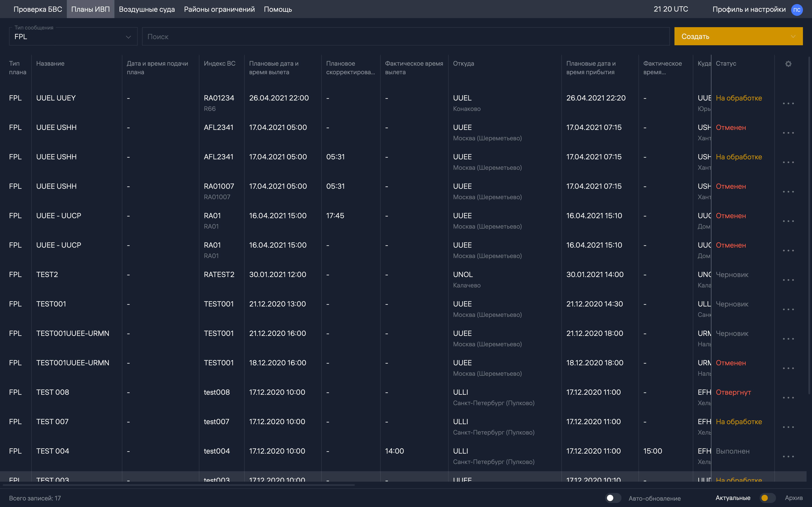Open three-dot menu for TEST2 row
Screen dimensions: 812x507
click(x=788, y=280)
